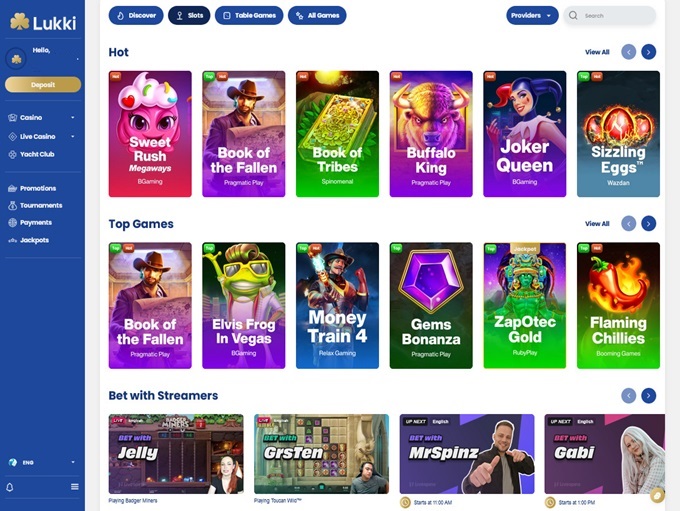Open the Joker Queen game thumbnail
The image size is (680, 511).
(x=525, y=134)
